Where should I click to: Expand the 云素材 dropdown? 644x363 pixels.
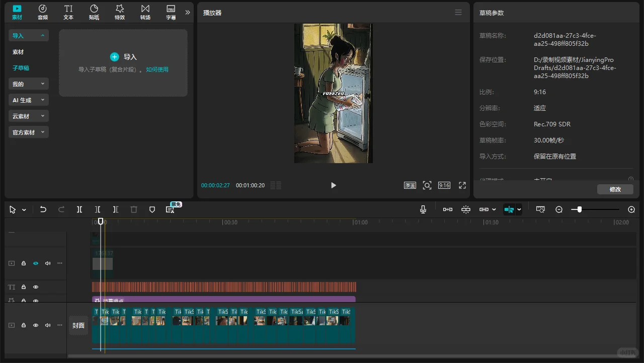coord(28,116)
